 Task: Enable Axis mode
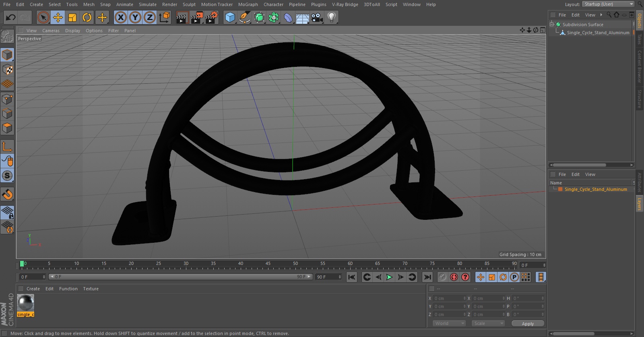(x=7, y=147)
